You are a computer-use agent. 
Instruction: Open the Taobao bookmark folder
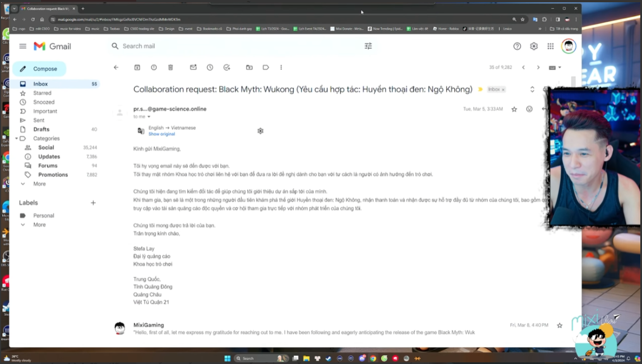[x=112, y=29]
